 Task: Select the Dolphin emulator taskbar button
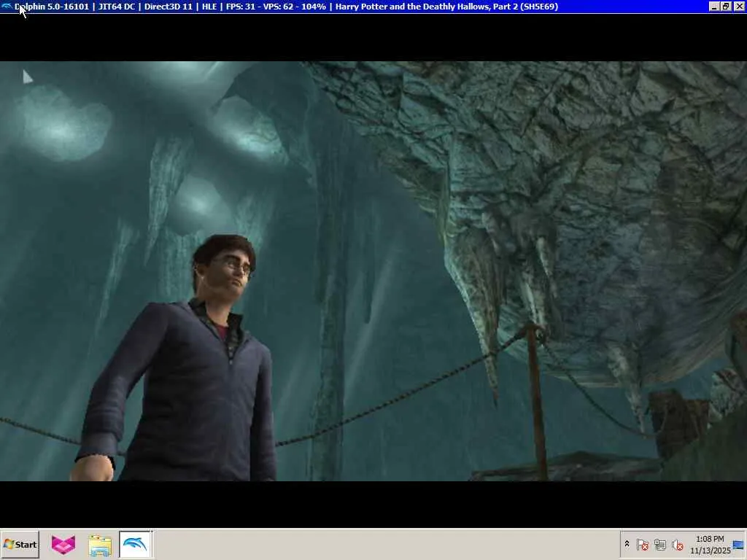tap(135, 544)
